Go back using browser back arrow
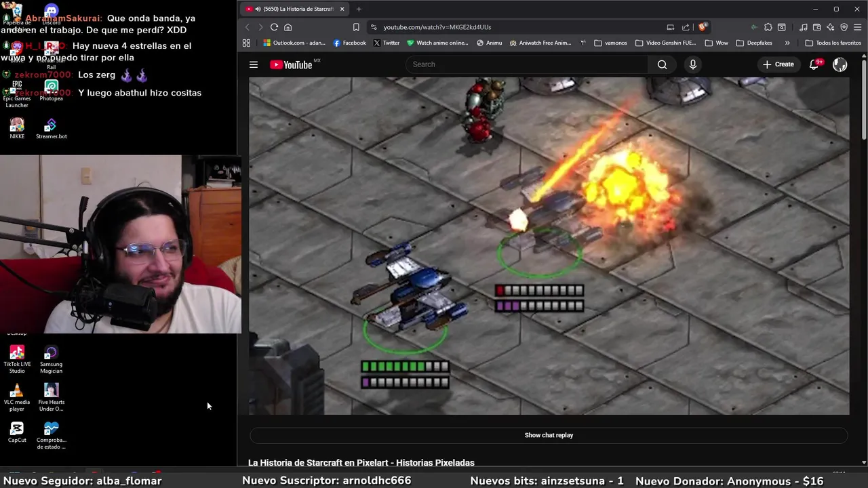Image resolution: width=868 pixels, height=488 pixels. (247, 27)
